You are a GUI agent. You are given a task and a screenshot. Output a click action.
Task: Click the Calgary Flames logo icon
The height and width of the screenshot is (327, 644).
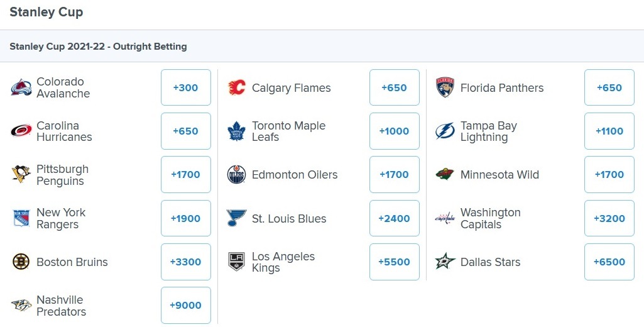pos(237,87)
